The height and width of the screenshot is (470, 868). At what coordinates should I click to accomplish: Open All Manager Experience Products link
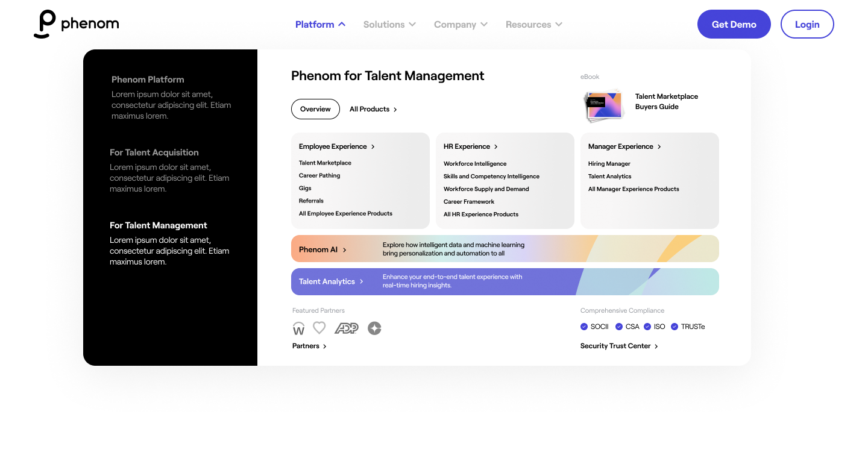tap(634, 189)
